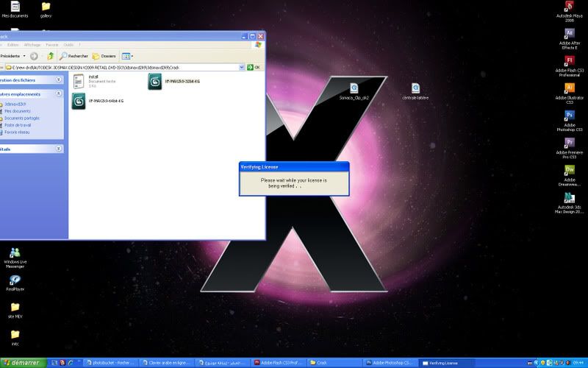
Task: Select the intc folder on desktop
Action: (15, 338)
